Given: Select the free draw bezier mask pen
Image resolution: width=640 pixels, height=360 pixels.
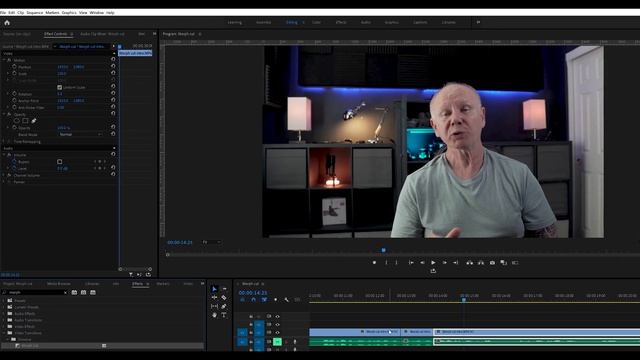Looking at the screenshot, I should tap(34, 121).
